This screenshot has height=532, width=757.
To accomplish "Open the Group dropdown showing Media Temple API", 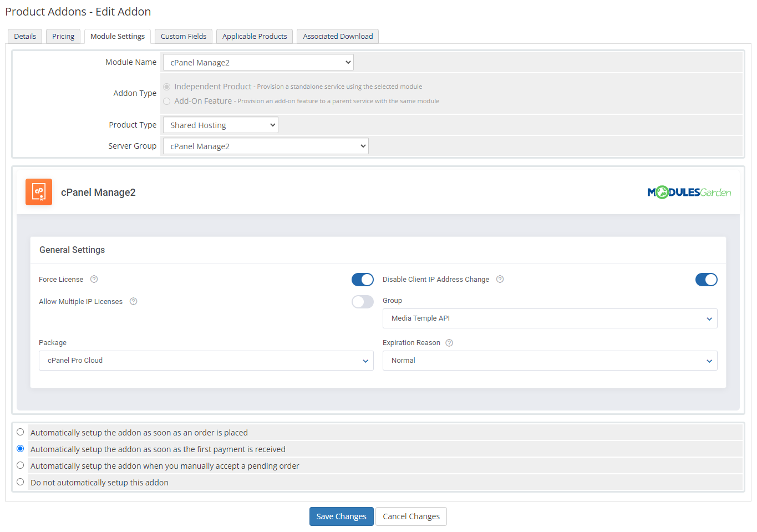I will [550, 318].
